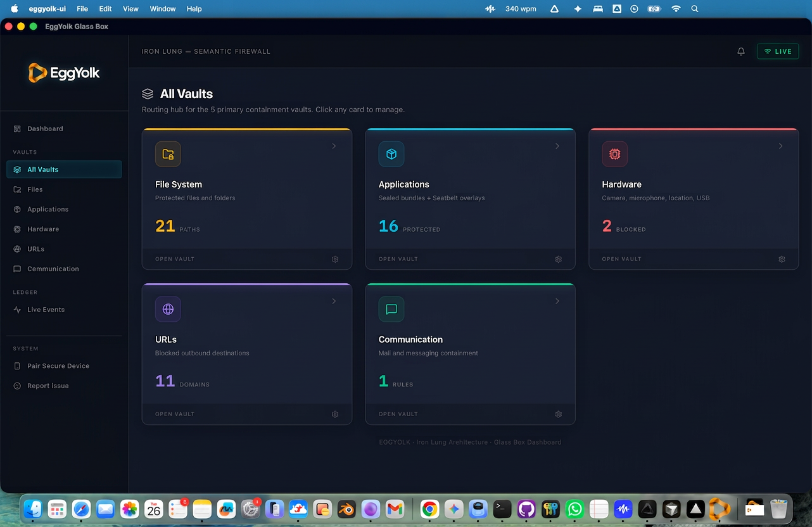Select All Vaults in sidebar
The width and height of the screenshot is (812, 527).
point(64,170)
